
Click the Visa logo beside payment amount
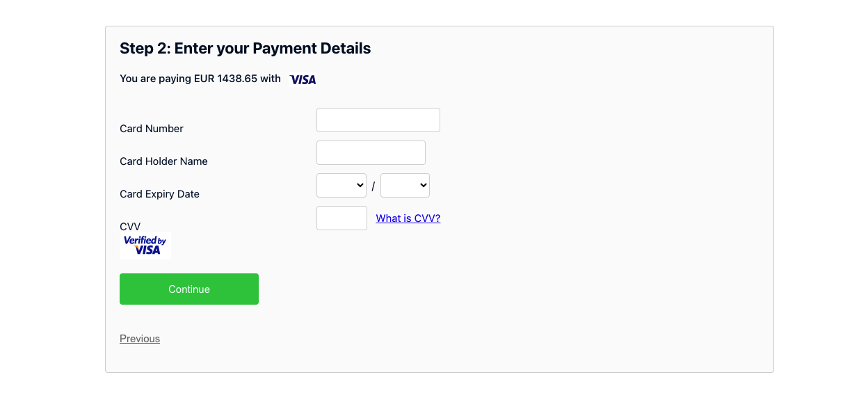click(x=303, y=80)
